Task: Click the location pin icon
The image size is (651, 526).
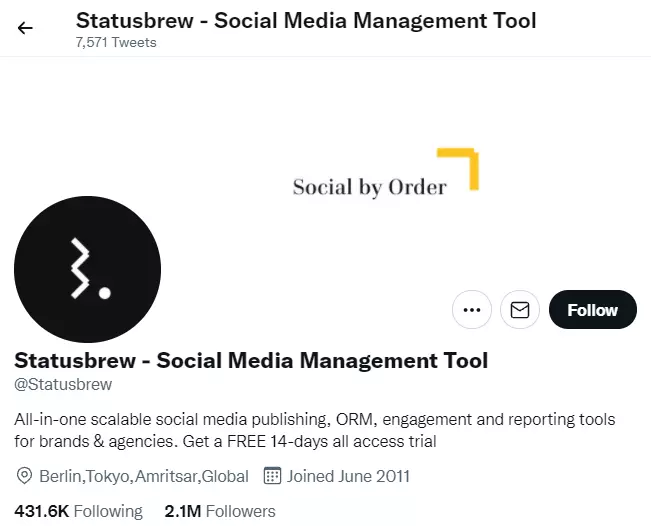Action: (x=25, y=476)
